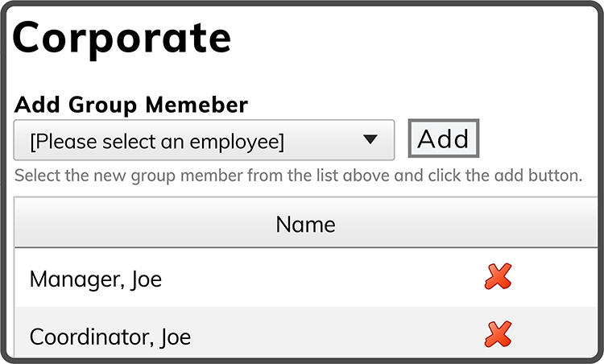
Task: Click the help text below the dropdown
Action: [x=299, y=176]
